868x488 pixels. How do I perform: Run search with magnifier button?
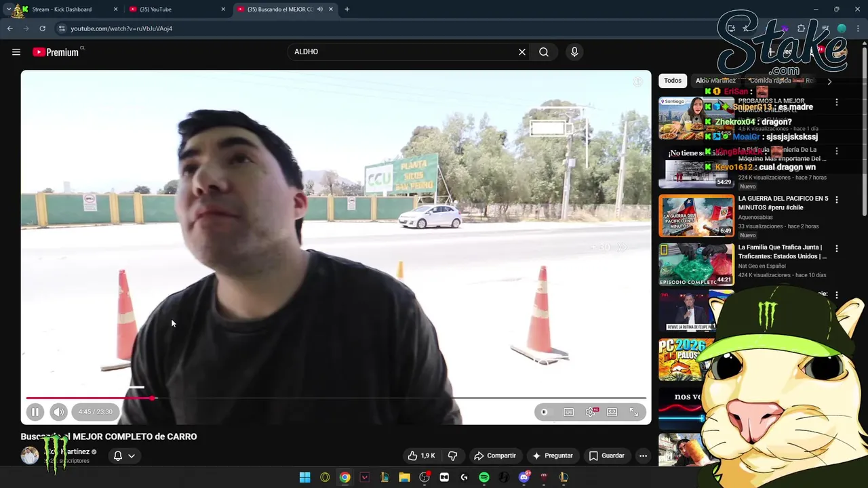point(544,52)
